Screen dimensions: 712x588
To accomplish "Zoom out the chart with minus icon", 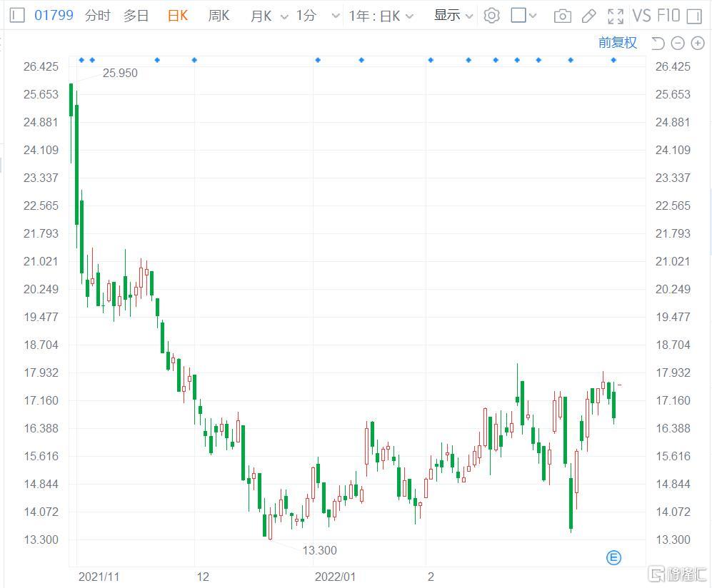I will point(678,44).
